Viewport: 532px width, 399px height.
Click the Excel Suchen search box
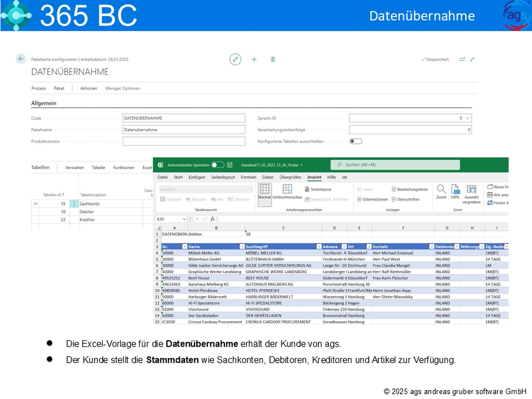click(x=395, y=165)
